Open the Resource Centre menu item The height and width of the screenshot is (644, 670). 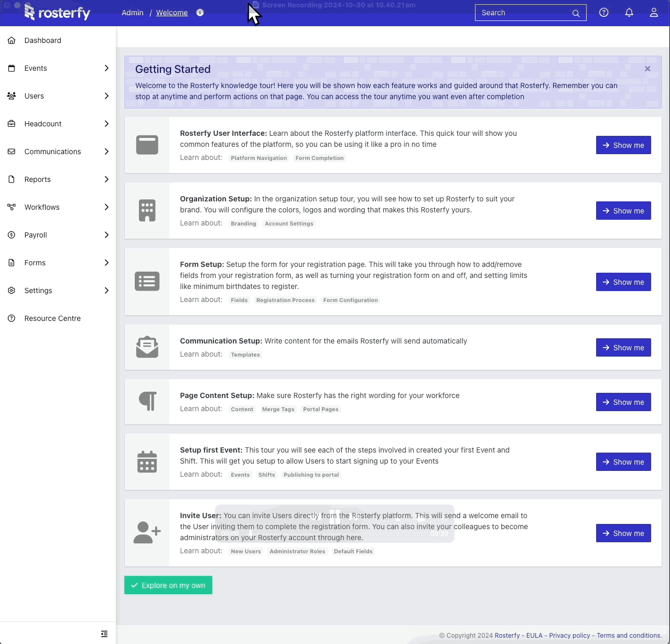tap(58, 318)
